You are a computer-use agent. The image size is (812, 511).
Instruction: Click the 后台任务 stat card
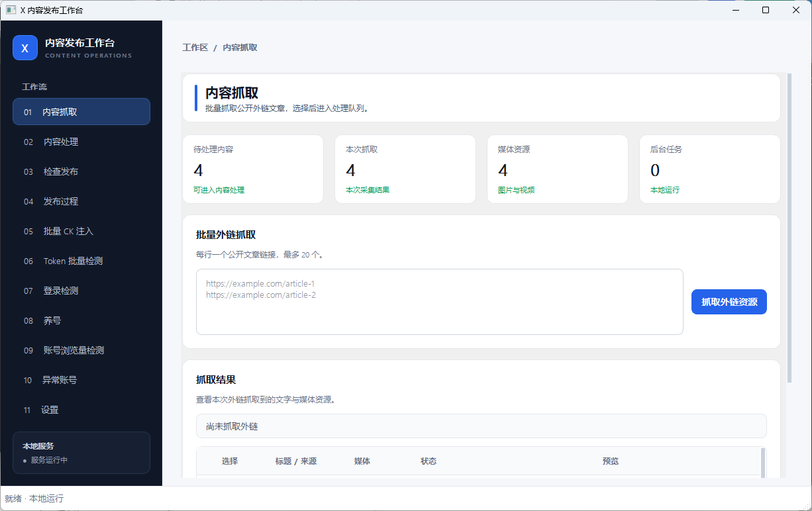click(710, 169)
